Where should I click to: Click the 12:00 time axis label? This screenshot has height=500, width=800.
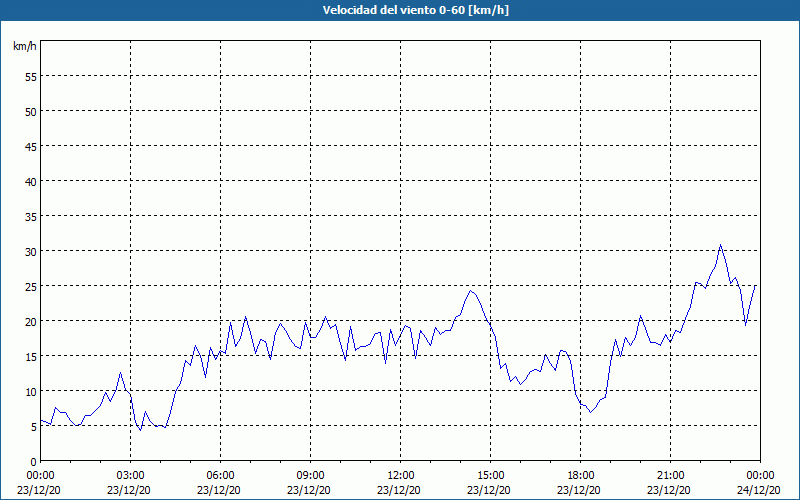click(401, 476)
